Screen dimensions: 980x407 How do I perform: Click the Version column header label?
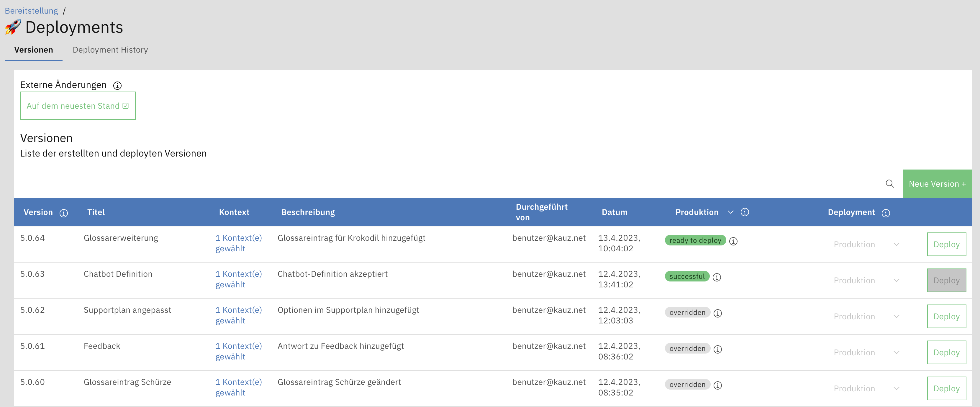pyautogui.click(x=38, y=212)
